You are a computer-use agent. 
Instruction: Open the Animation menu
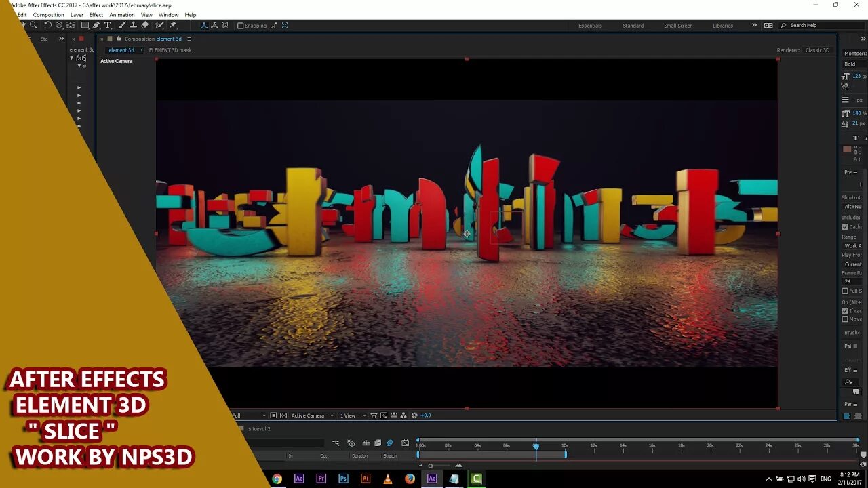[122, 15]
